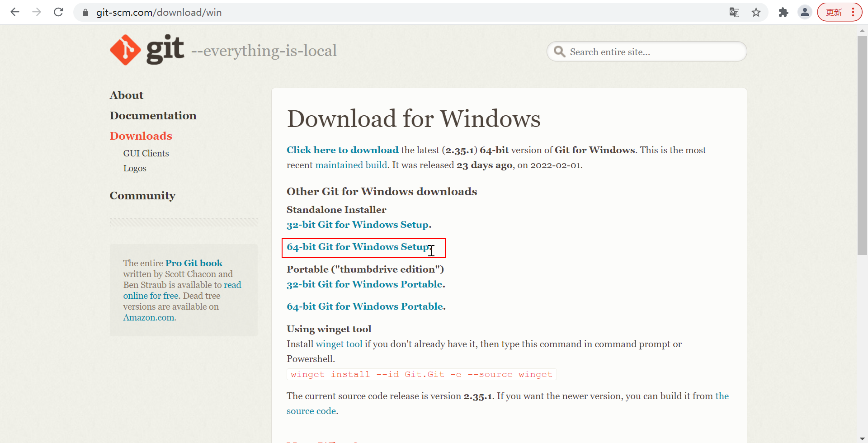This screenshot has height=443, width=868.
Task: Open the Community sidebar section
Action: click(142, 196)
